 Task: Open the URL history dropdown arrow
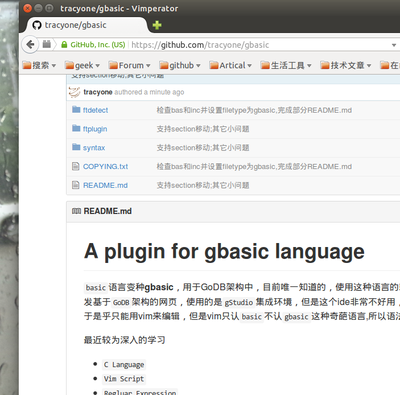[x=394, y=45]
